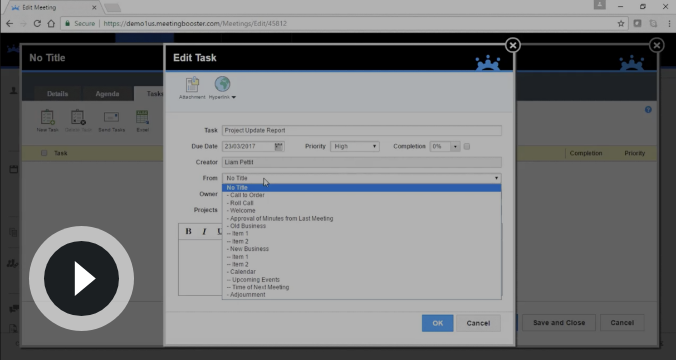This screenshot has height=360, width=676.
Task: Click Delete Task icon in meeting window
Action: click(78, 117)
